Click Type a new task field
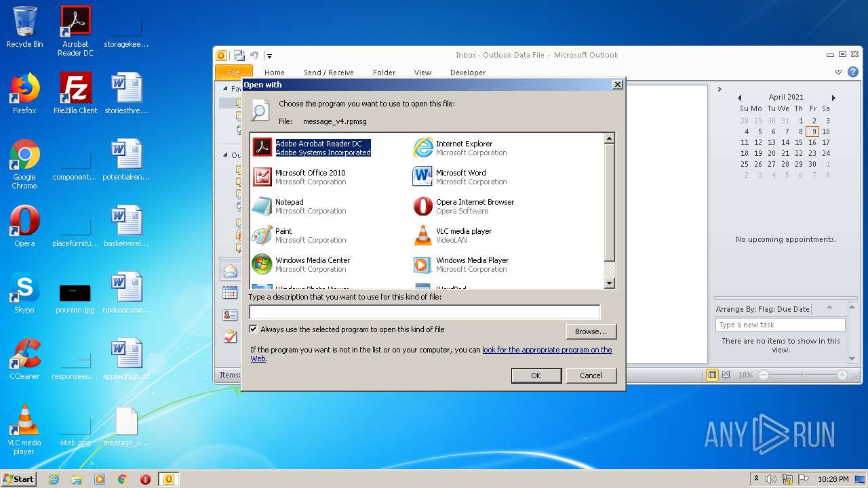Image resolution: width=868 pixels, height=488 pixels. [780, 325]
